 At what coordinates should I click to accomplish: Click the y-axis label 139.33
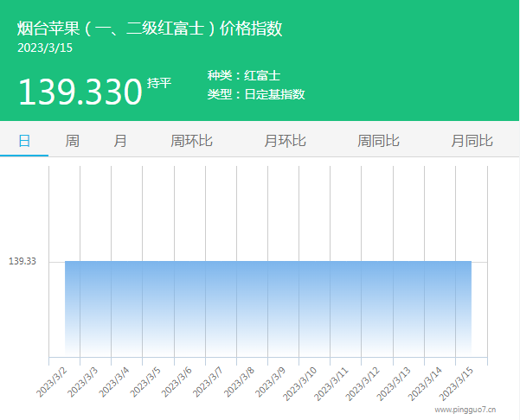click(x=22, y=261)
